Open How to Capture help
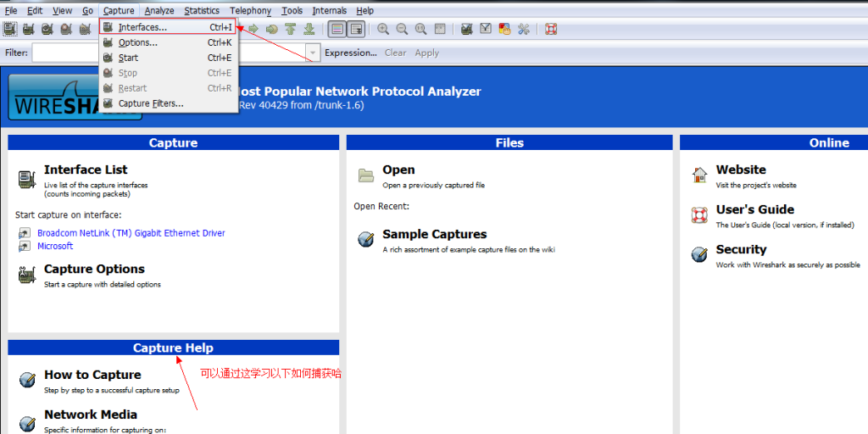 click(x=92, y=375)
